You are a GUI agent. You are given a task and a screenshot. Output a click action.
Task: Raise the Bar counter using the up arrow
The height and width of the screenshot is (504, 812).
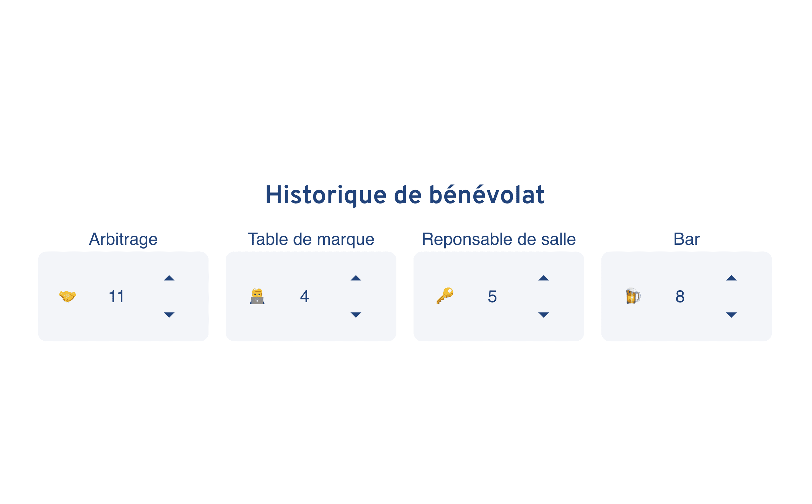point(732,278)
